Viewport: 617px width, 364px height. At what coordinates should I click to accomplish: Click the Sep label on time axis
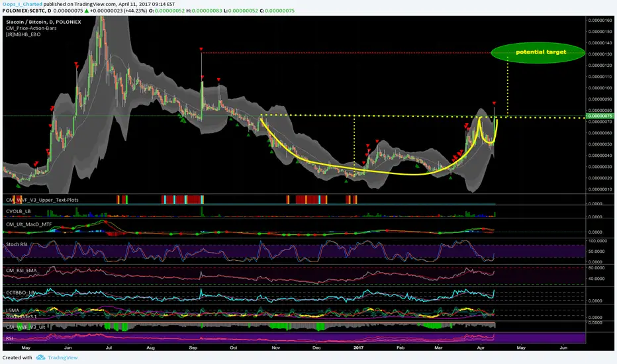point(193,348)
